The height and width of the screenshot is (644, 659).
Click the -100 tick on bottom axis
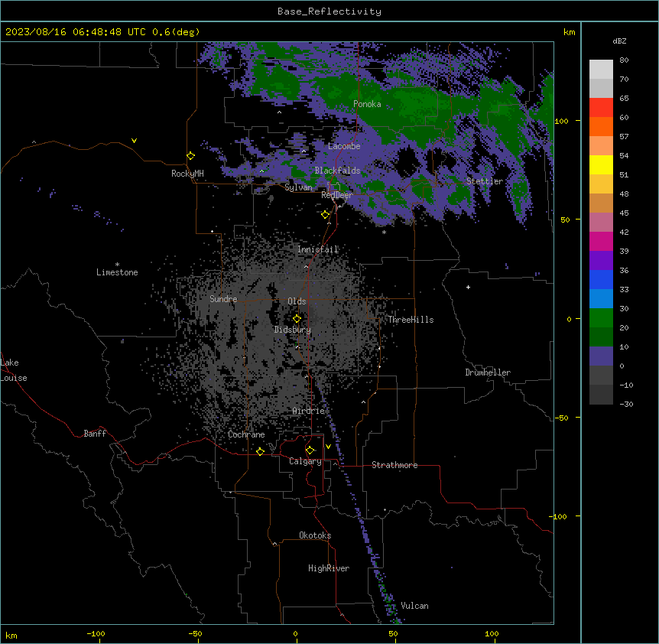(x=96, y=633)
